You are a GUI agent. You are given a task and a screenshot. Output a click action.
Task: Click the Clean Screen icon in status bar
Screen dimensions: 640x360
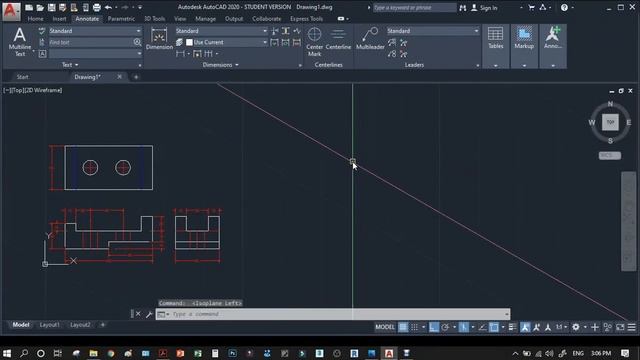click(x=620, y=327)
